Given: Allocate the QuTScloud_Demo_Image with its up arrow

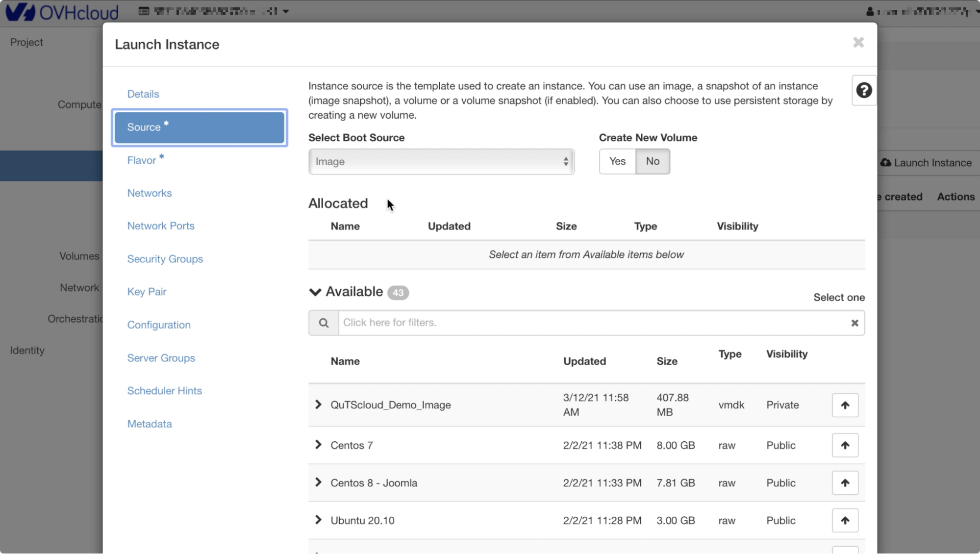Looking at the screenshot, I should pyautogui.click(x=845, y=405).
